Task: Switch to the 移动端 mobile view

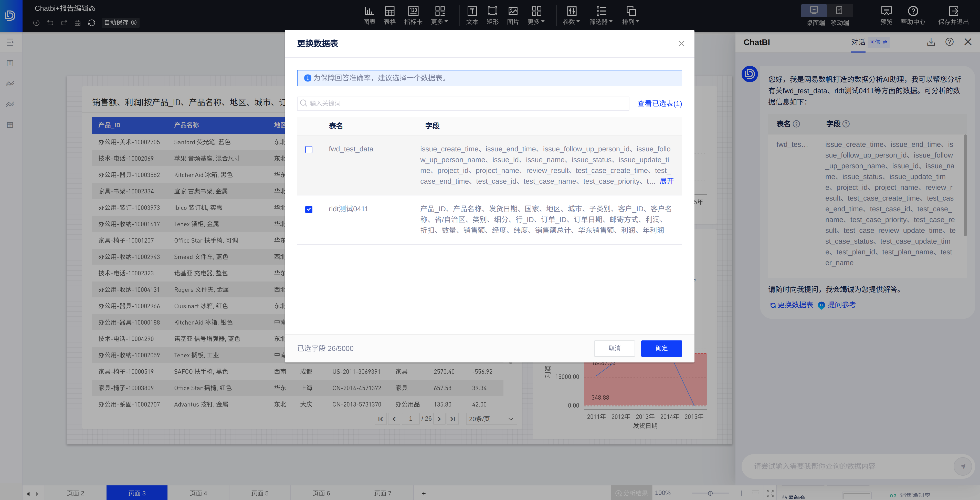Action: click(839, 15)
